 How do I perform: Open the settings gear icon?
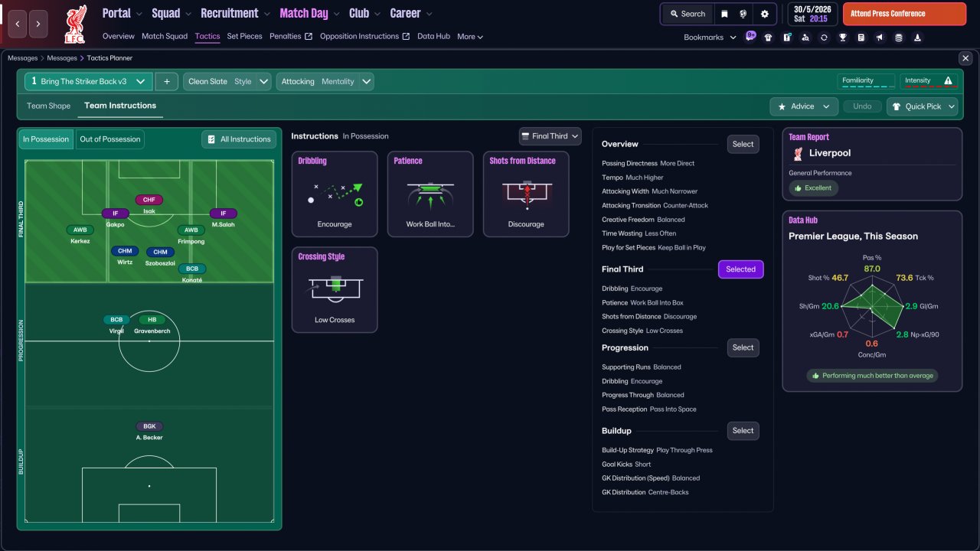tap(765, 14)
